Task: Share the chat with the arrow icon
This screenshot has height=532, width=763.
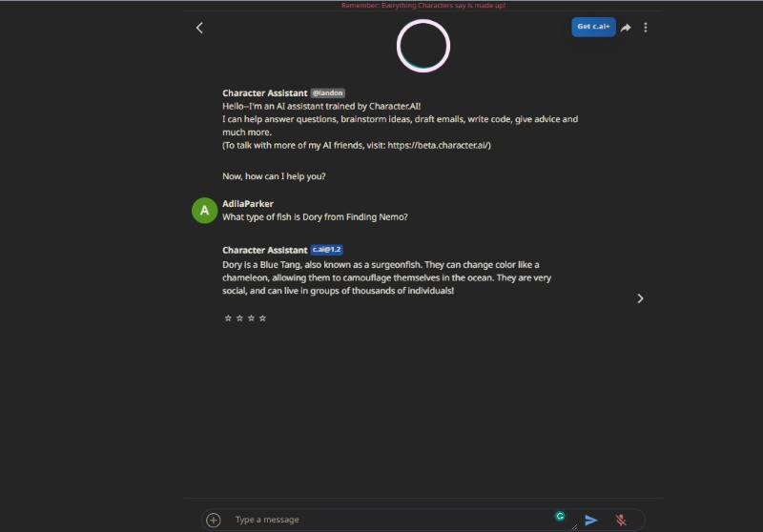Action: click(x=626, y=28)
